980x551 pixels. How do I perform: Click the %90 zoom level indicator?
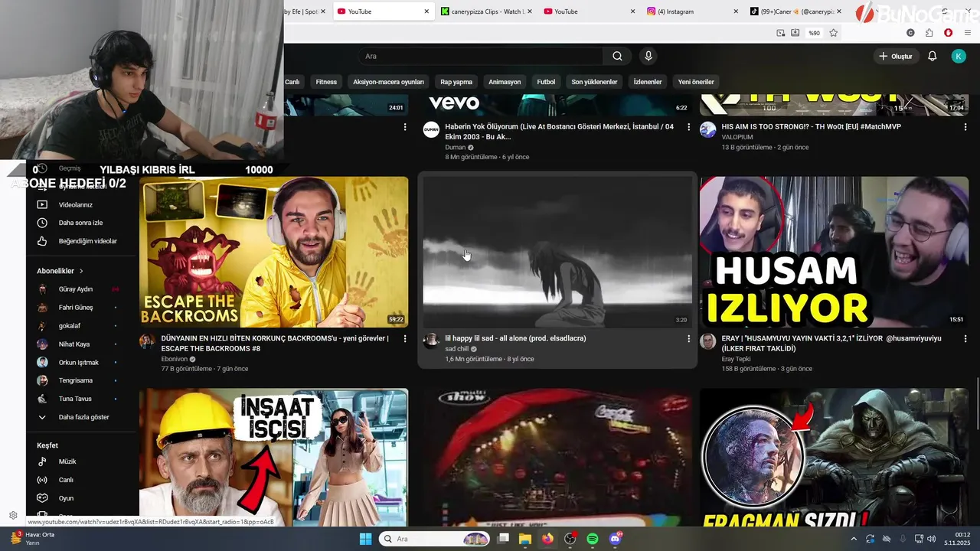pyautogui.click(x=814, y=33)
